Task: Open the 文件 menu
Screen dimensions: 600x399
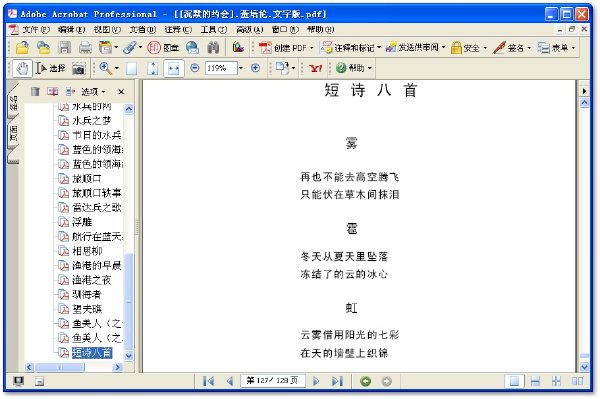Action: click(x=36, y=29)
